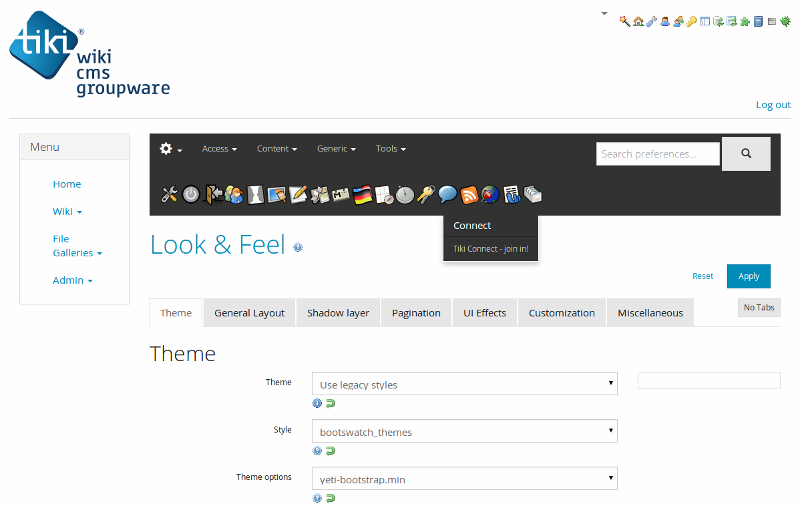Switch to the Shadow layer tab
This screenshot has width=800, height=508.
[338, 313]
